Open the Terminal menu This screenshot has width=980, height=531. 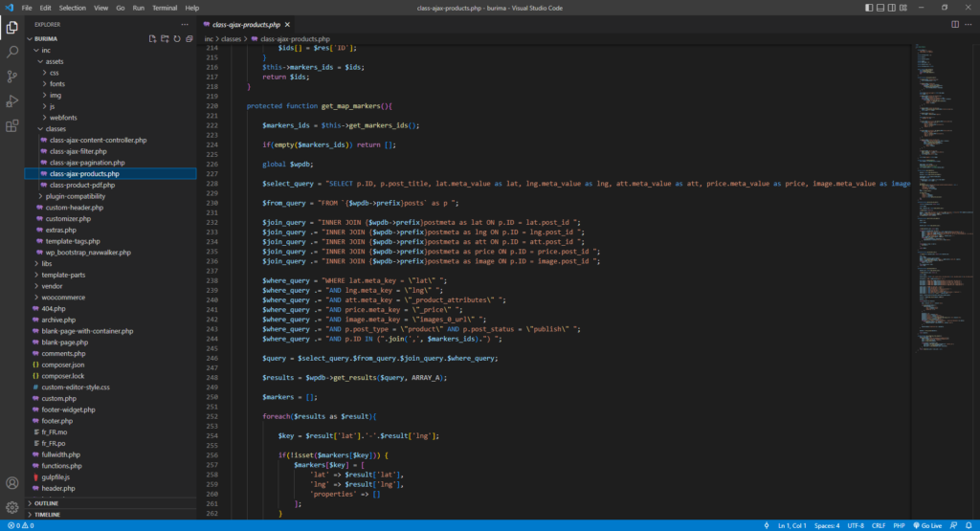pos(165,8)
